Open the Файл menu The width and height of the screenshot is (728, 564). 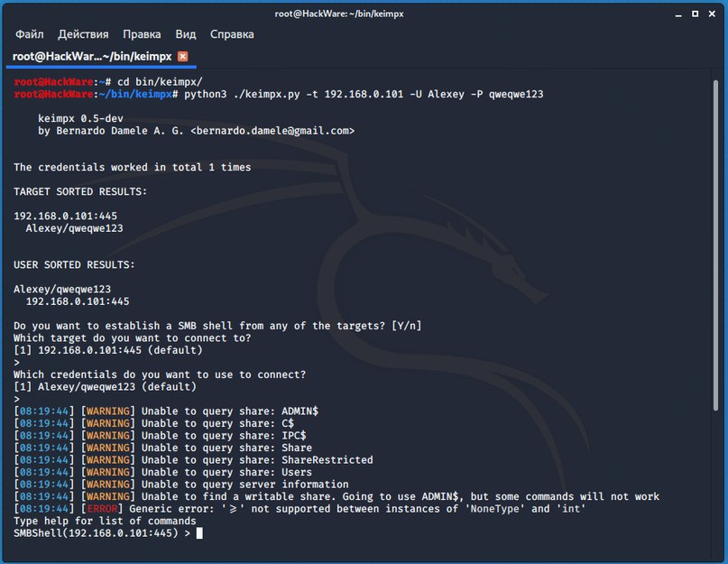click(30, 34)
